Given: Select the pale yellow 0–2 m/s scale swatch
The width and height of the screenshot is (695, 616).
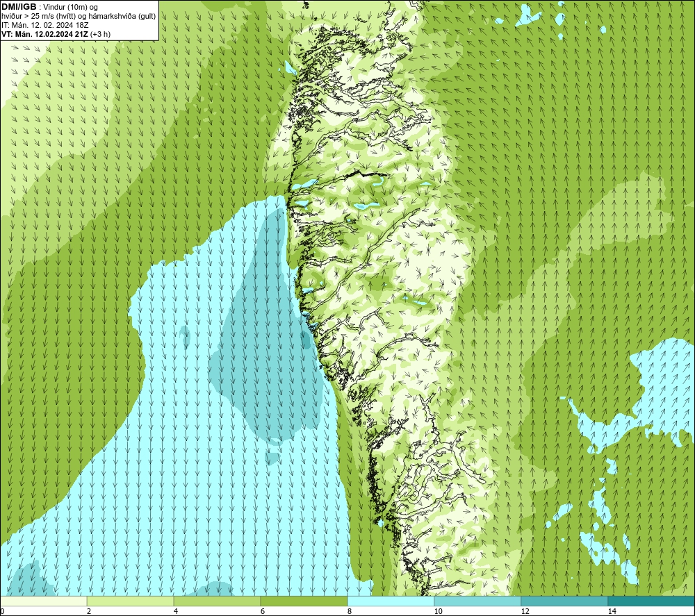Looking at the screenshot, I should [43, 601].
